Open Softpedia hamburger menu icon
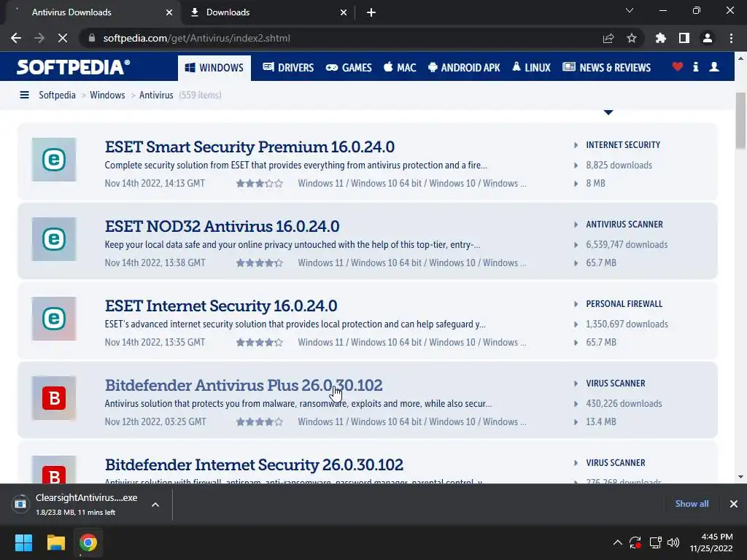747x560 pixels. 24,95
